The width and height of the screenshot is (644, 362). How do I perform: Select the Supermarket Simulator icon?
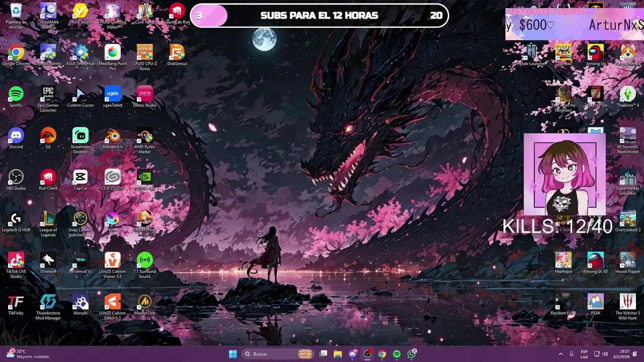(x=627, y=177)
